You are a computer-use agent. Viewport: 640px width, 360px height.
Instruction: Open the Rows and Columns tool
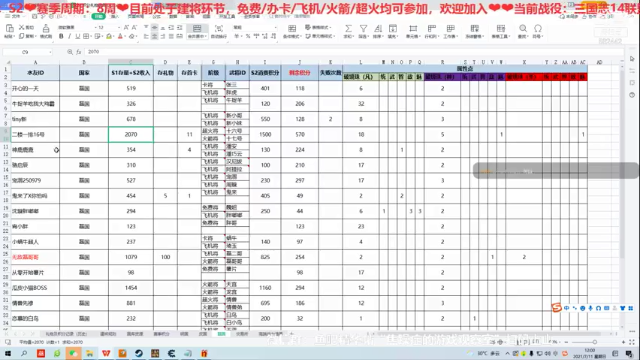[x=431, y=31]
